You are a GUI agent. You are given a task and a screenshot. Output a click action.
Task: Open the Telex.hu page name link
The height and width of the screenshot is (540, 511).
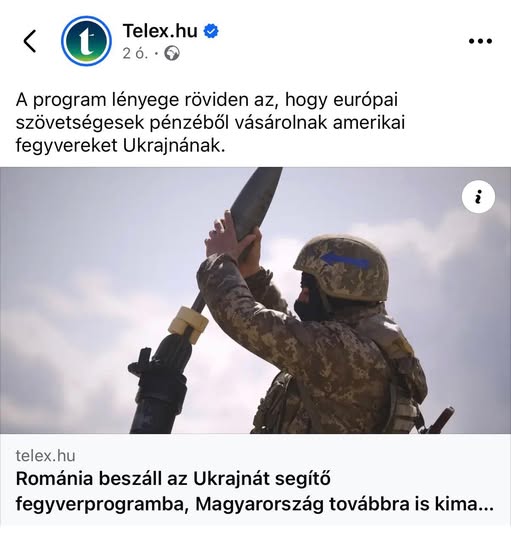click(160, 31)
